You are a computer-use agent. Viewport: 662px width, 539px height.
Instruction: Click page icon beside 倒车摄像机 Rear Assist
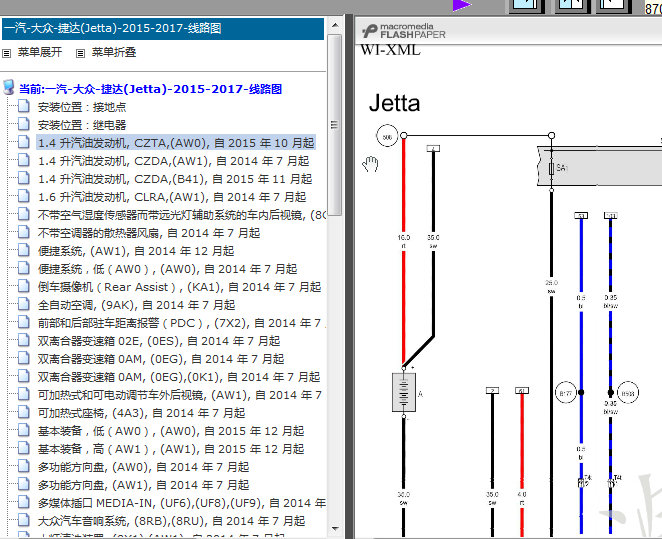tap(24, 287)
